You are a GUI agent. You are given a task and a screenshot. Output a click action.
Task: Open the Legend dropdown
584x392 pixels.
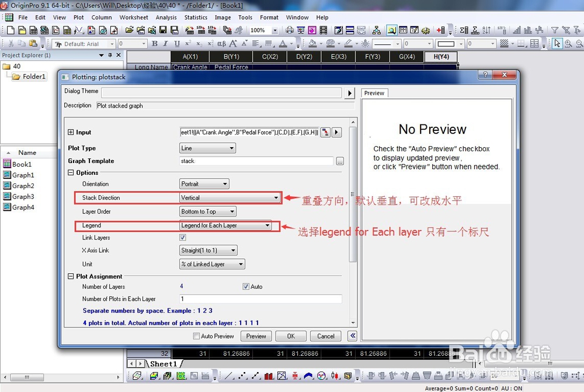point(225,226)
